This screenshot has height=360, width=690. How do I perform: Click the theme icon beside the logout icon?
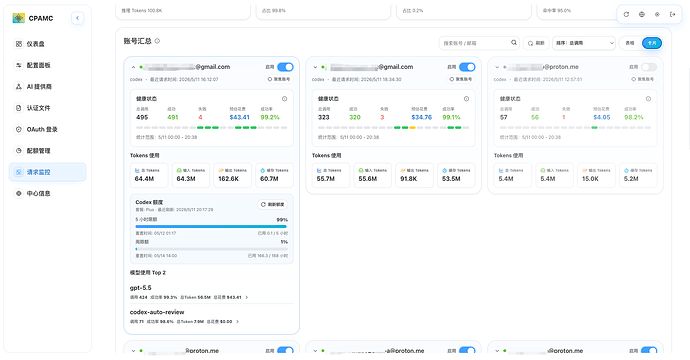click(x=657, y=15)
